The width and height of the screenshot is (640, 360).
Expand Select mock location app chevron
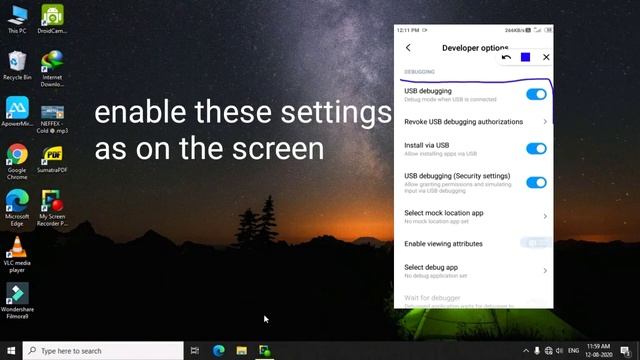(x=545, y=216)
